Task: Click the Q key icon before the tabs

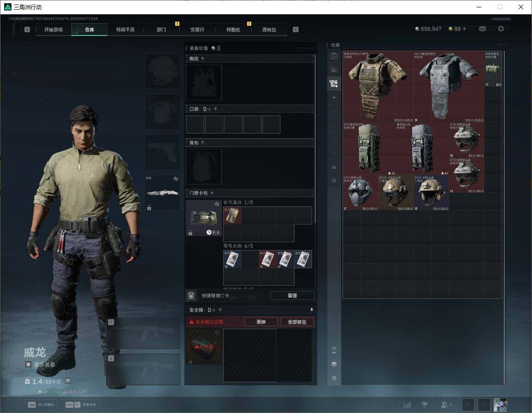Action: click(27, 29)
